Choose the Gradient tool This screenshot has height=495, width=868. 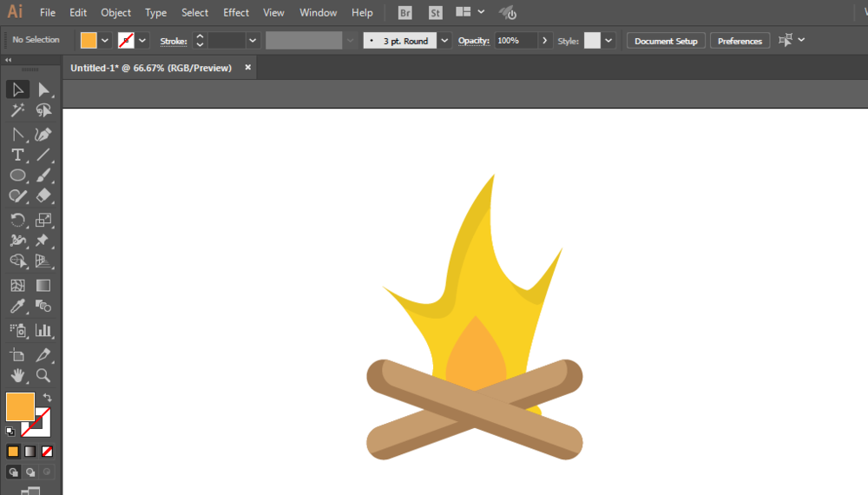43,286
